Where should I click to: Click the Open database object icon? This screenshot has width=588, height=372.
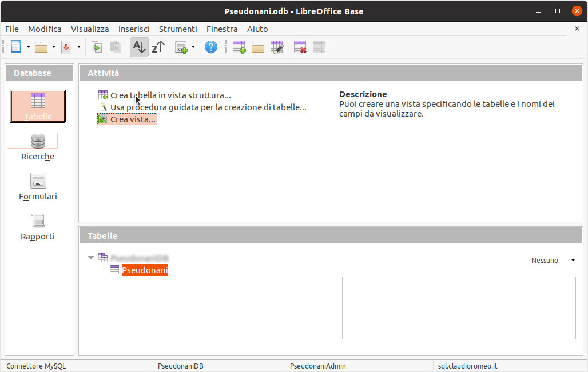click(x=258, y=47)
